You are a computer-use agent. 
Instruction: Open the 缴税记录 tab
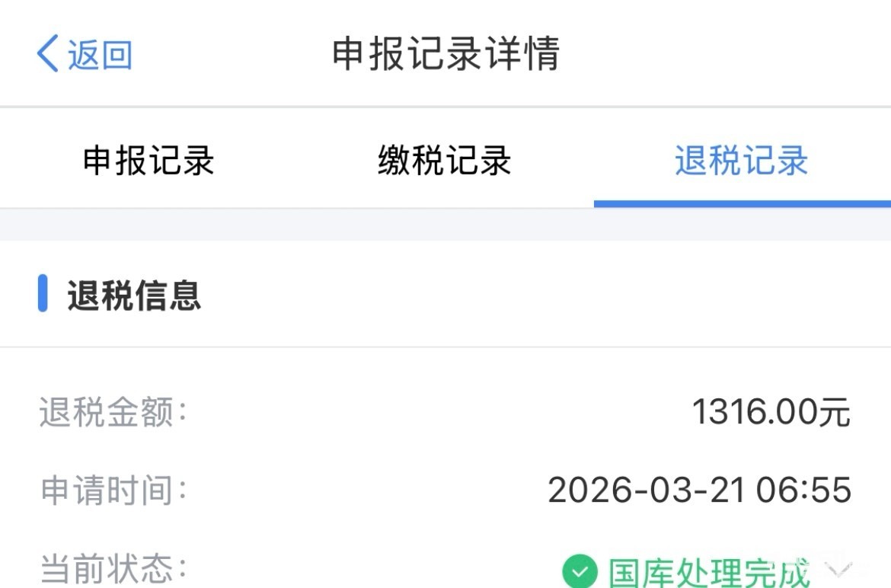tap(445, 160)
